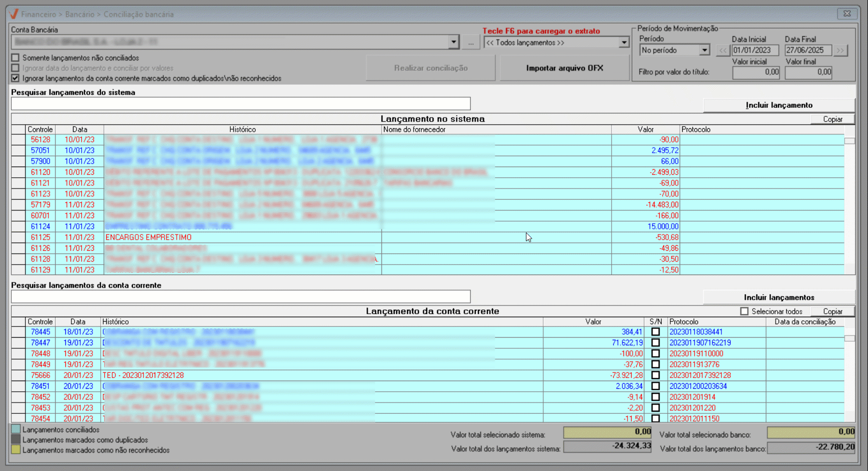
Task: Click row selector for entry 61125
Action: pyautogui.click(x=18, y=238)
